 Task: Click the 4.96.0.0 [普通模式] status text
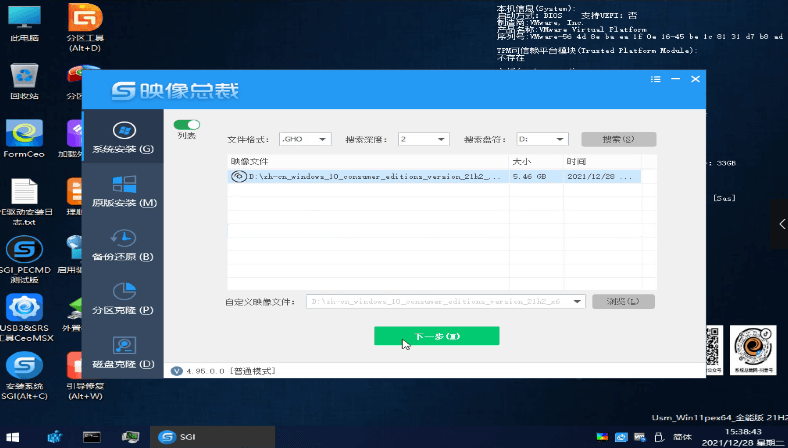(x=231, y=371)
